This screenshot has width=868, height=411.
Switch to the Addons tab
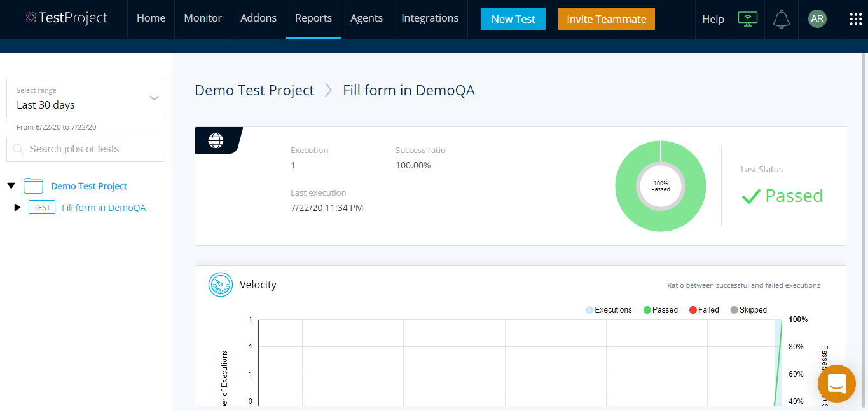pyautogui.click(x=258, y=19)
